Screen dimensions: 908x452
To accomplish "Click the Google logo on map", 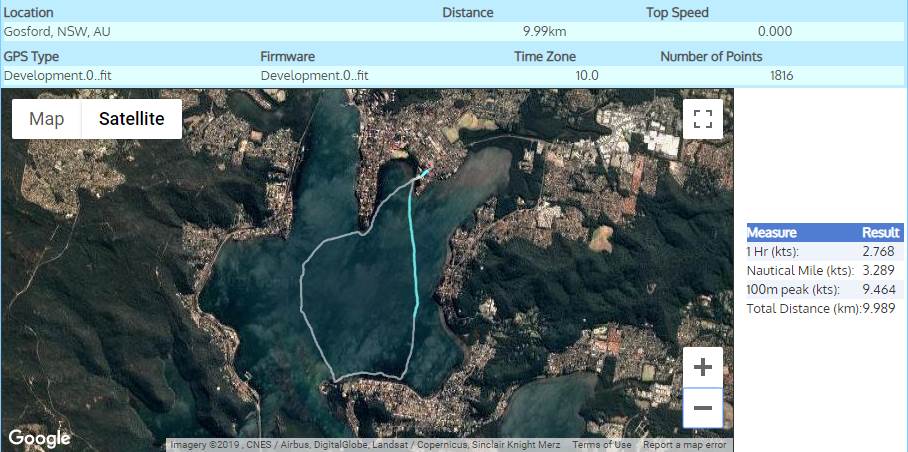I will (x=40, y=438).
